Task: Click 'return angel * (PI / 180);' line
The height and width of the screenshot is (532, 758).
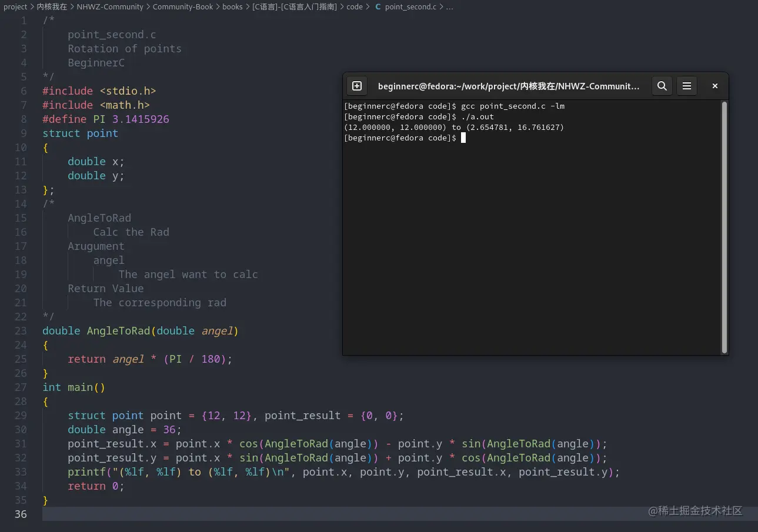Action: (150, 359)
